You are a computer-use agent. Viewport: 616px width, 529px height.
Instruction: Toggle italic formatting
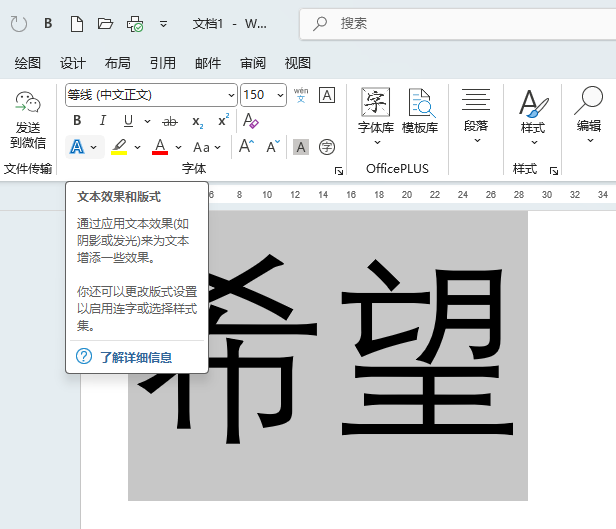[x=103, y=120]
